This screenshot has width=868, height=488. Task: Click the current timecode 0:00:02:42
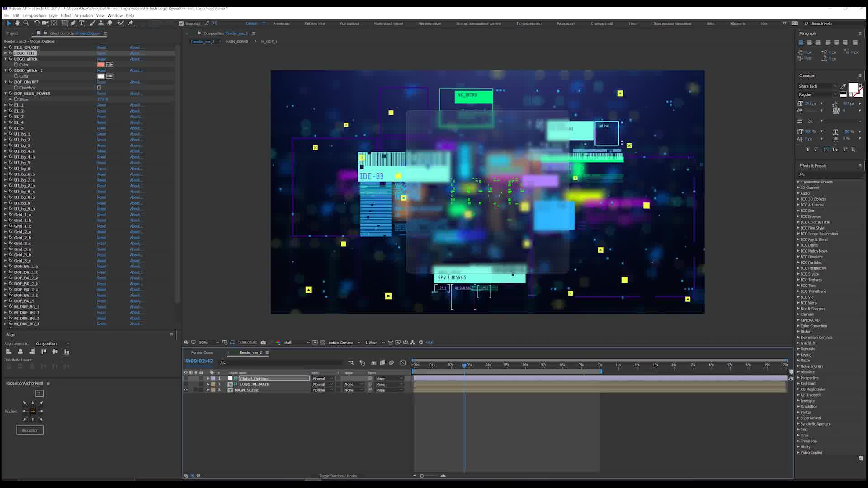[199, 361]
